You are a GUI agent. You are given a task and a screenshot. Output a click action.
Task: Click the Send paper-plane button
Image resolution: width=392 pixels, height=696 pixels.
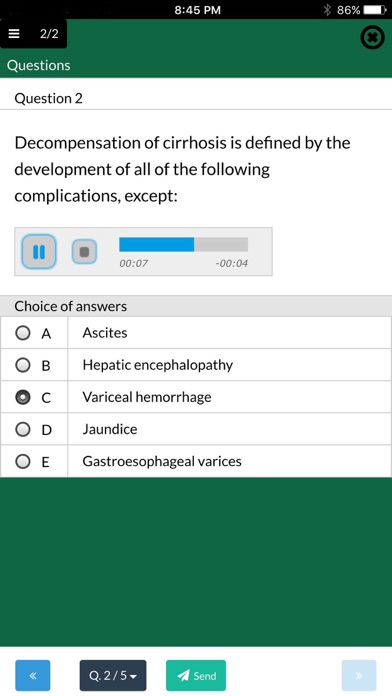[196, 676]
